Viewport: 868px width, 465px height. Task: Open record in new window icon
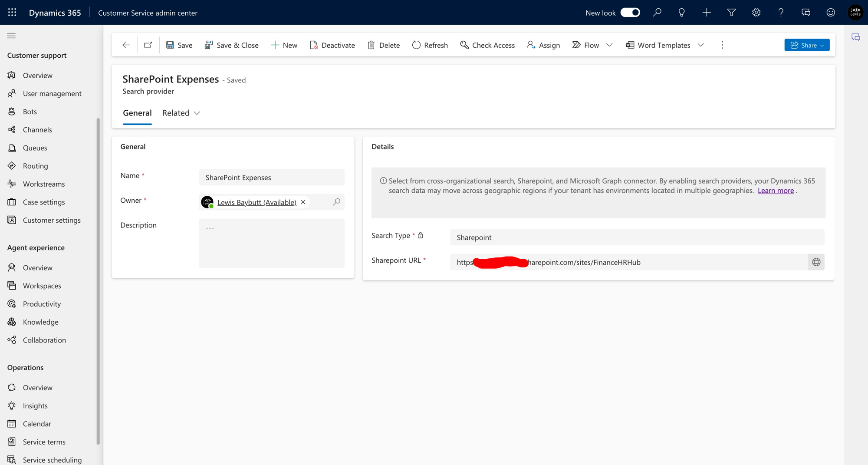[148, 45]
